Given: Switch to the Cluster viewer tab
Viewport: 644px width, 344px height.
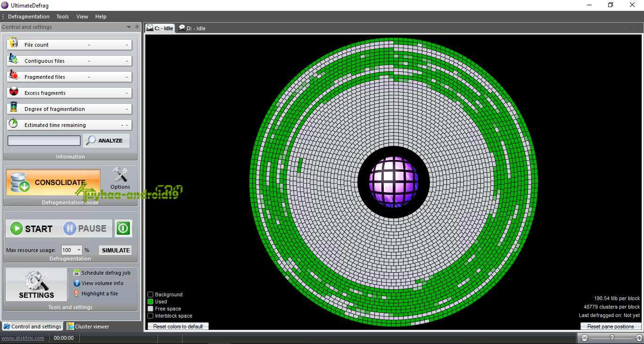Looking at the screenshot, I should (x=88, y=327).
